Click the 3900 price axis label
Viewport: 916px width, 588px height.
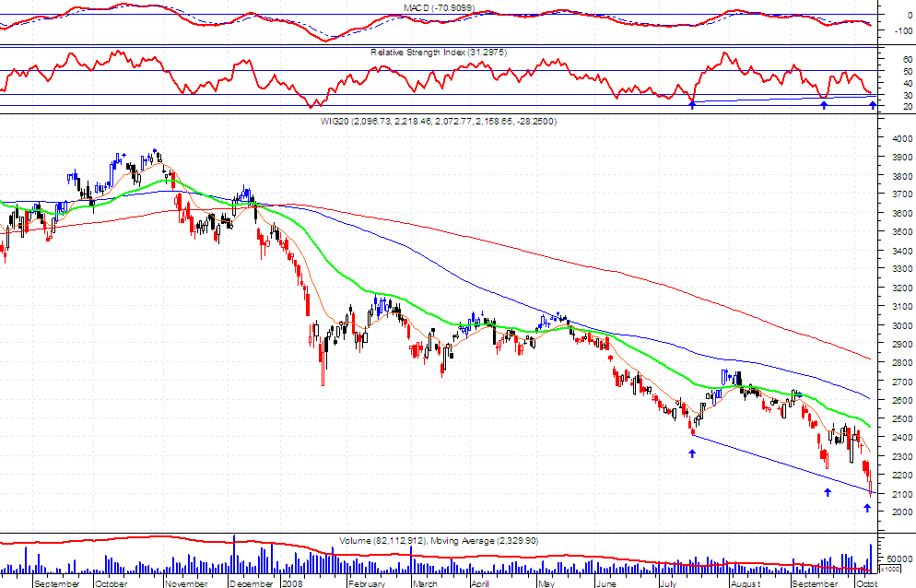click(902, 158)
